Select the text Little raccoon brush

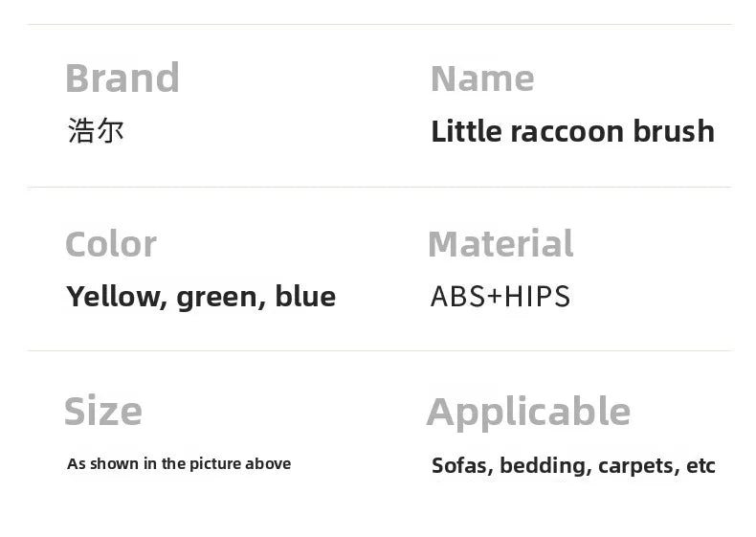pyautogui.click(x=572, y=131)
